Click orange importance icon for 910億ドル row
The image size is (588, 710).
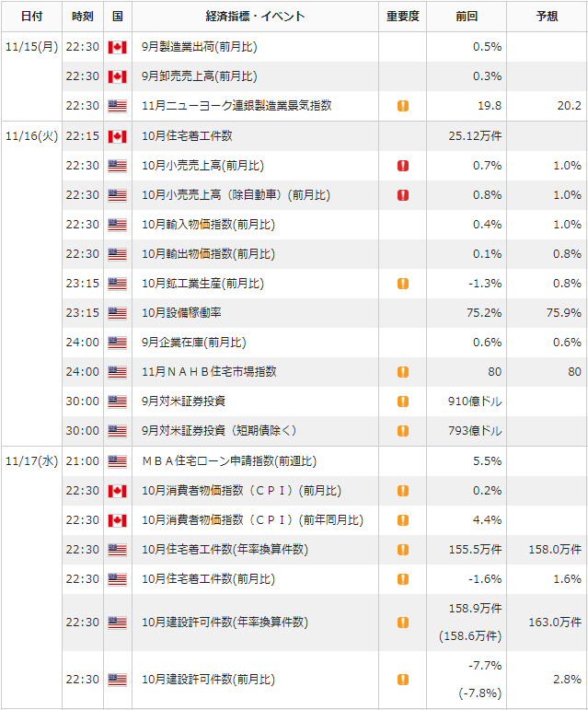coord(402,402)
